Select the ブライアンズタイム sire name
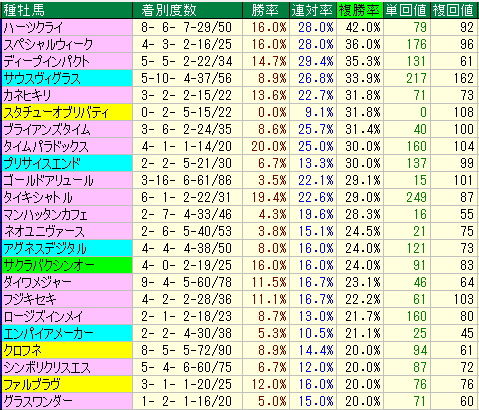 coord(47,129)
